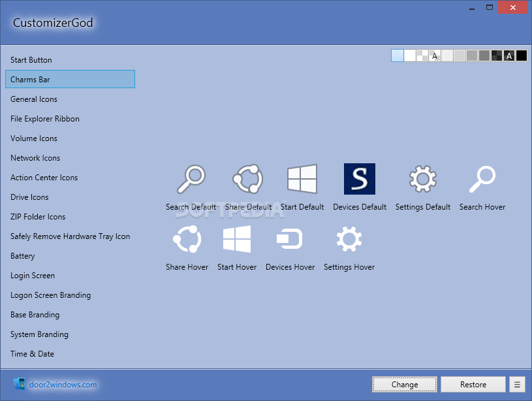Image resolution: width=532 pixels, height=401 pixels.
Task: Open the Login Screen section
Action: click(70, 276)
